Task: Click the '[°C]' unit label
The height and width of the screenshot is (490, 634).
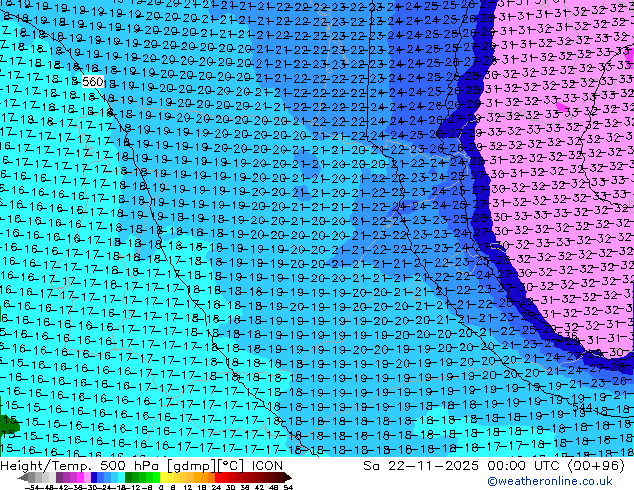Action: [231, 466]
